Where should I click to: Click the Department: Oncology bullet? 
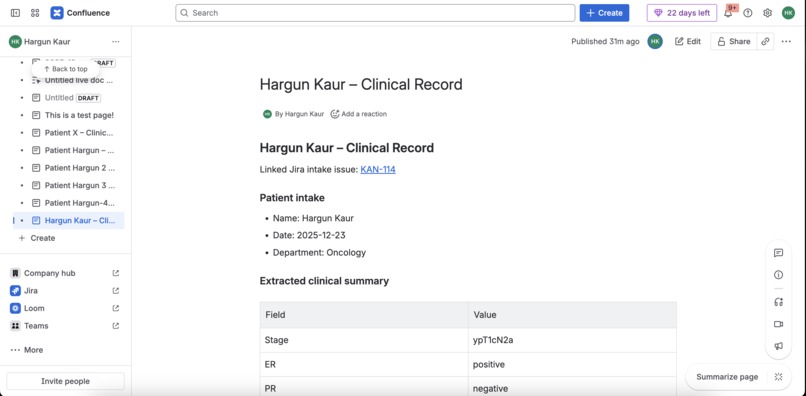point(319,253)
